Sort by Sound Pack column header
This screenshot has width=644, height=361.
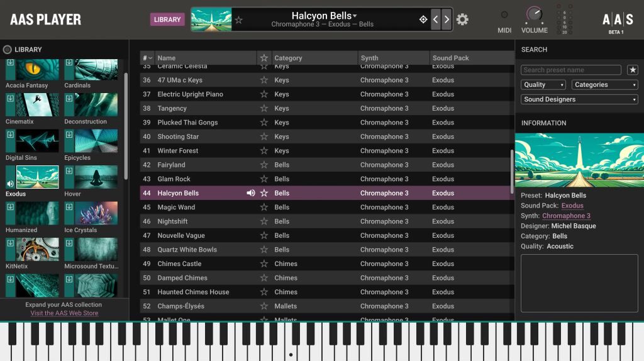tap(472, 58)
